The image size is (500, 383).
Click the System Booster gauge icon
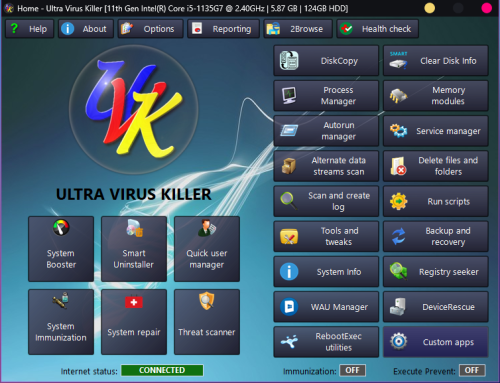[x=61, y=228]
